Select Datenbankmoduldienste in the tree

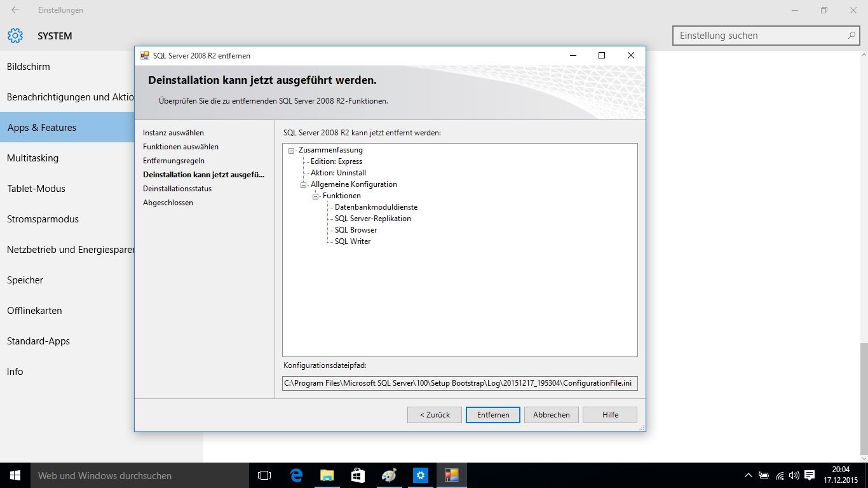point(376,207)
